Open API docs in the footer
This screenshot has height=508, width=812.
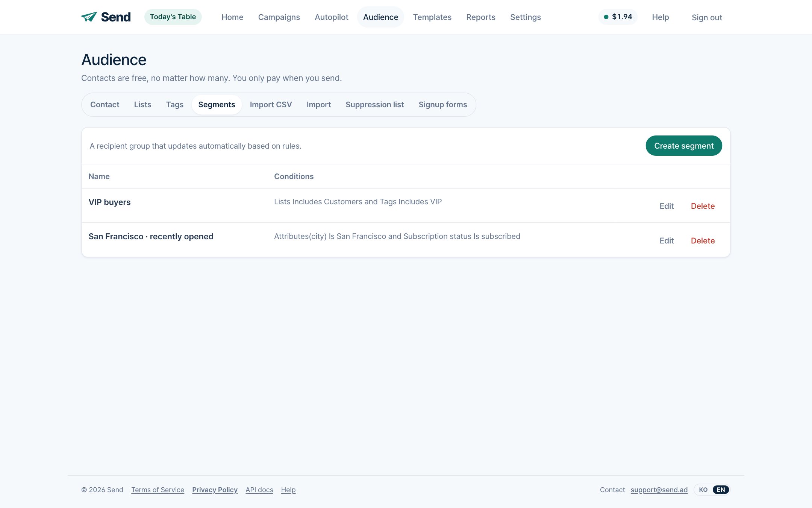[259, 490]
